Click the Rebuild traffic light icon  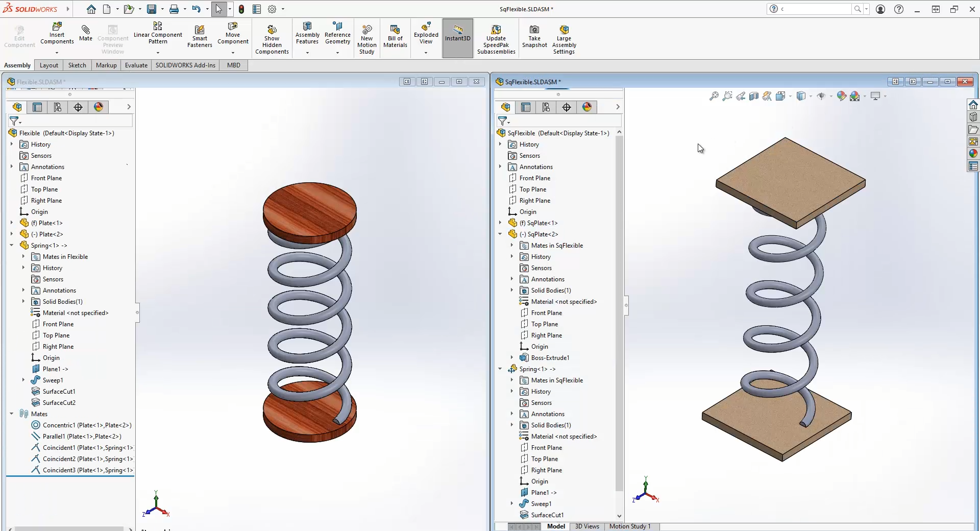tap(241, 9)
